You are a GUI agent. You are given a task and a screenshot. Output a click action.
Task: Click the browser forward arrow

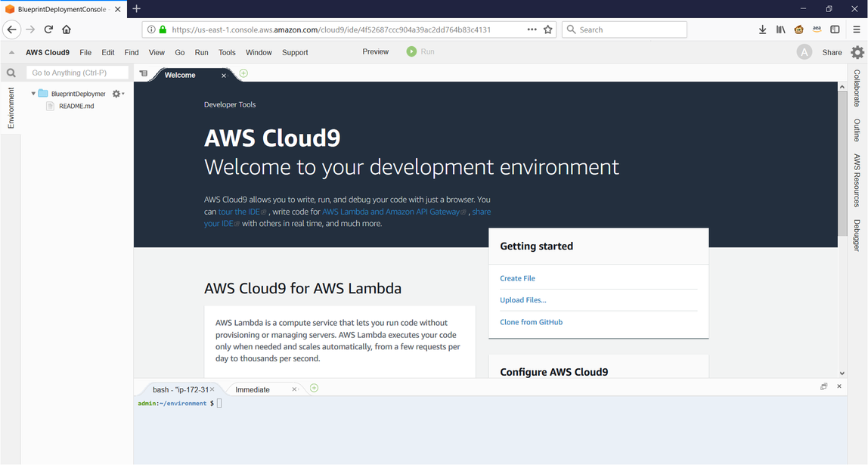tap(30, 29)
